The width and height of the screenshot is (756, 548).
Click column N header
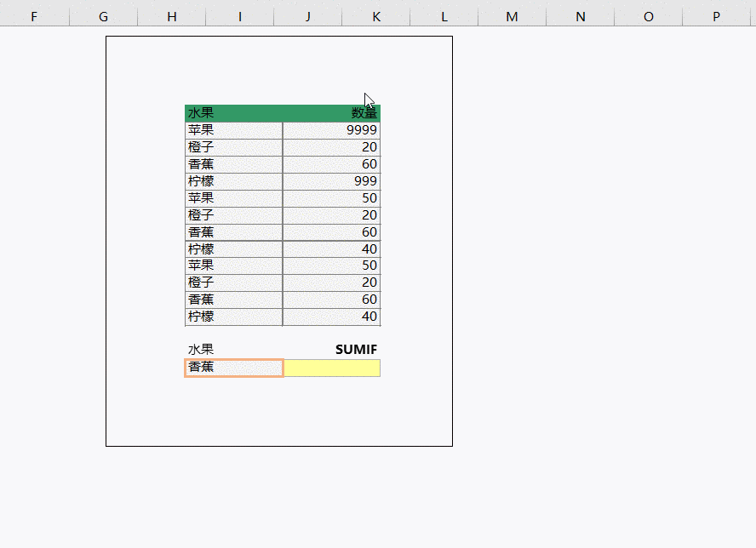pos(580,16)
